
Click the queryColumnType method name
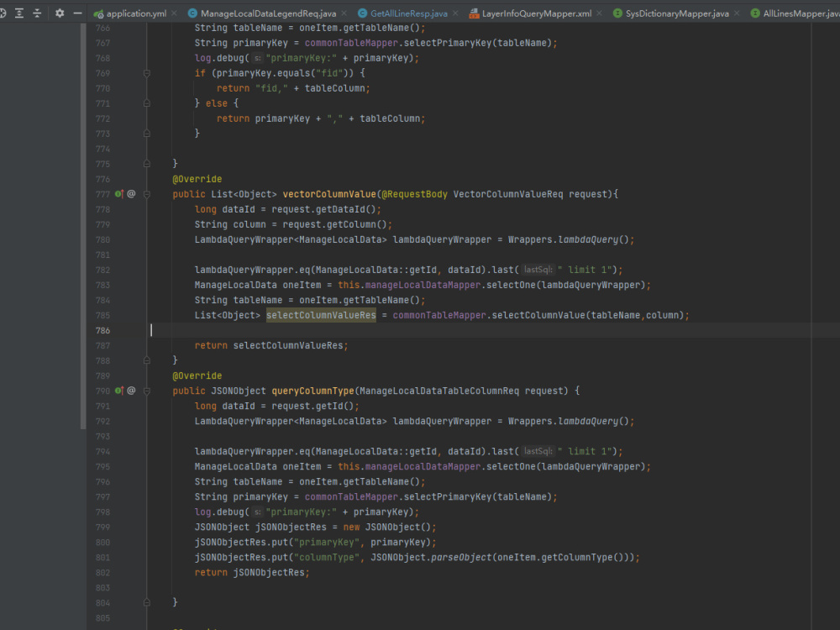click(x=312, y=391)
